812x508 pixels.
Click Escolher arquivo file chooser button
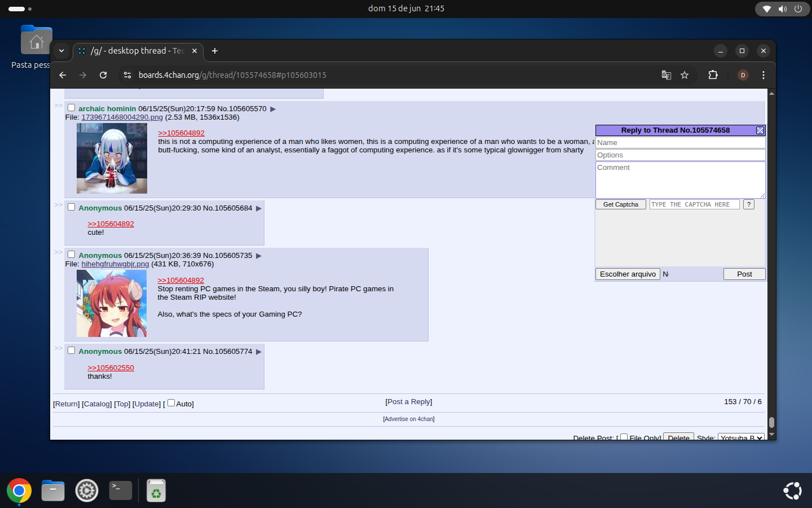pyautogui.click(x=628, y=274)
